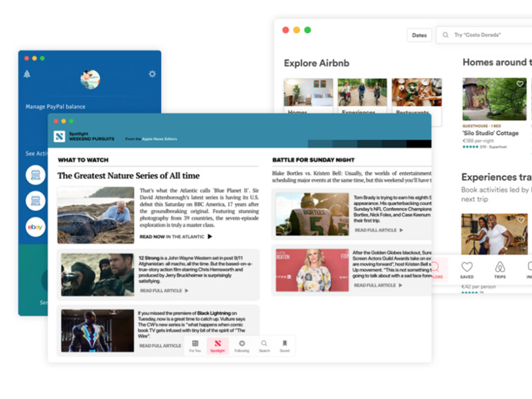Click €188 per night price text
Viewport: 532px width, 399px height.
pos(478,141)
